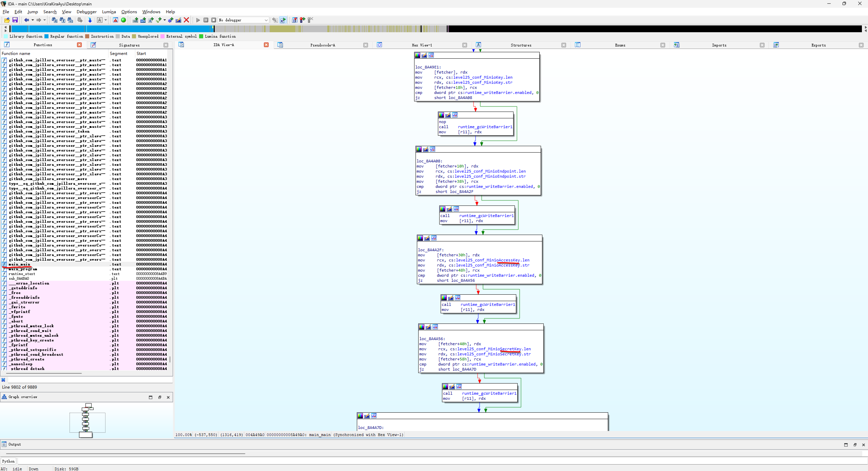Switch to the Pseudocode-A tab

pos(322,45)
